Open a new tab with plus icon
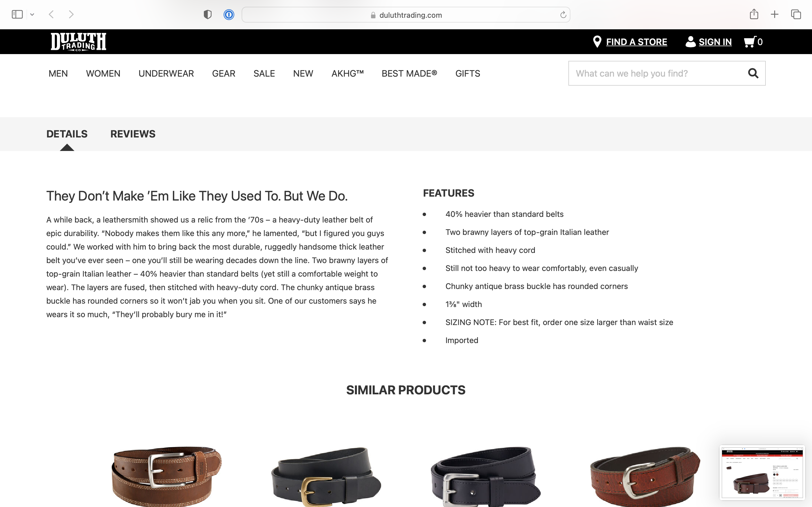This screenshot has height=507, width=812. [775, 14]
